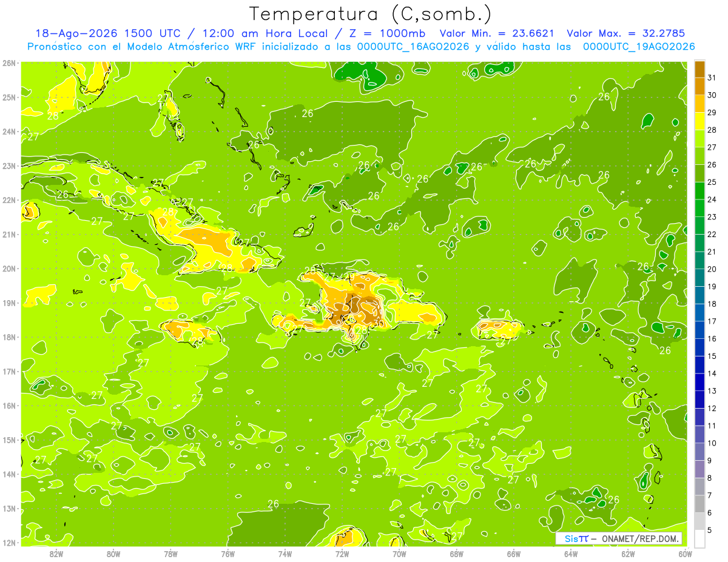Click the 62W longitude axis label

point(628,554)
